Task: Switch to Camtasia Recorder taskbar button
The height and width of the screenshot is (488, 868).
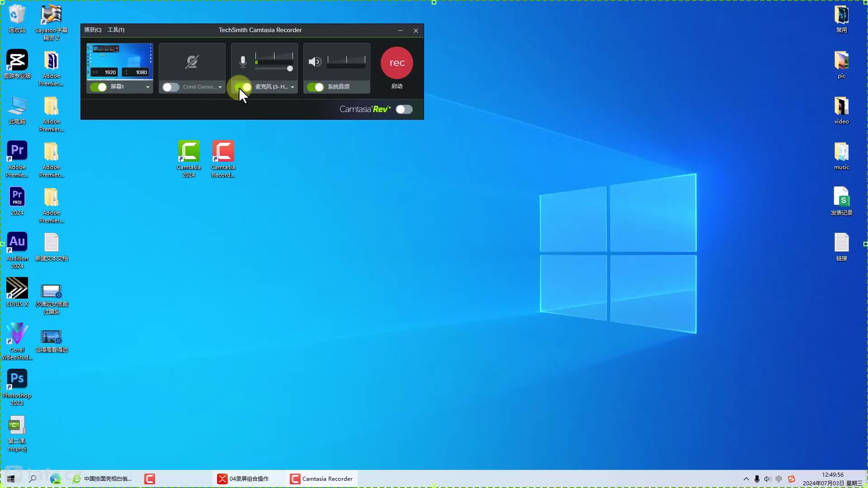Action: pyautogui.click(x=321, y=479)
